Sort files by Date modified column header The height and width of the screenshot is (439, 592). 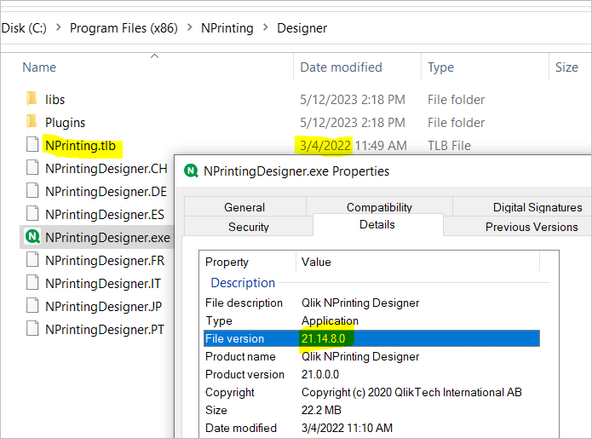[x=341, y=67]
